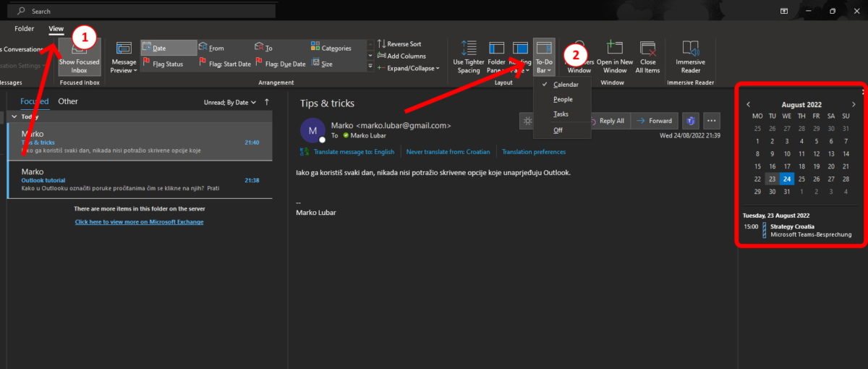Image resolution: width=868 pixels, height=369 pixels.
Task: Toggle sort order arrow in message list
Action: pyautogui.click(x=267, y=102)
